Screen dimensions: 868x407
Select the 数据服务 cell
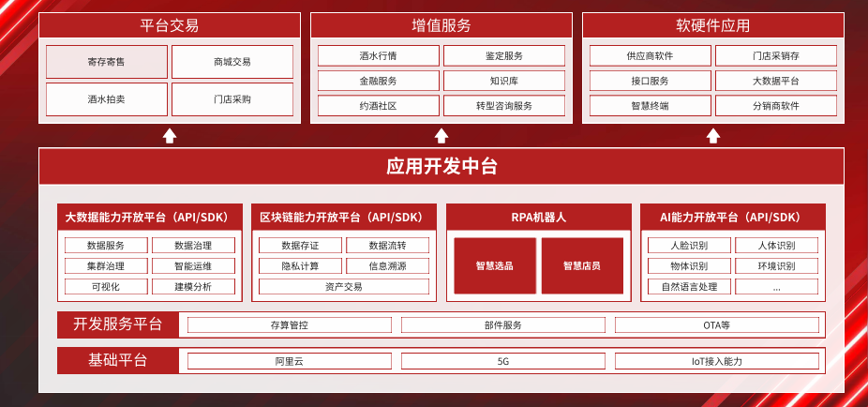[106, 246]
